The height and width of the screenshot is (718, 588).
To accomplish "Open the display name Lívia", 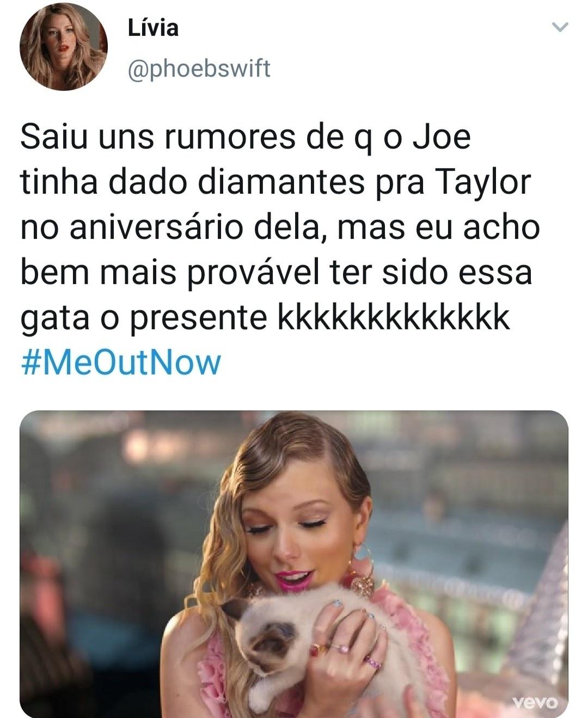I will click(153, 28).
